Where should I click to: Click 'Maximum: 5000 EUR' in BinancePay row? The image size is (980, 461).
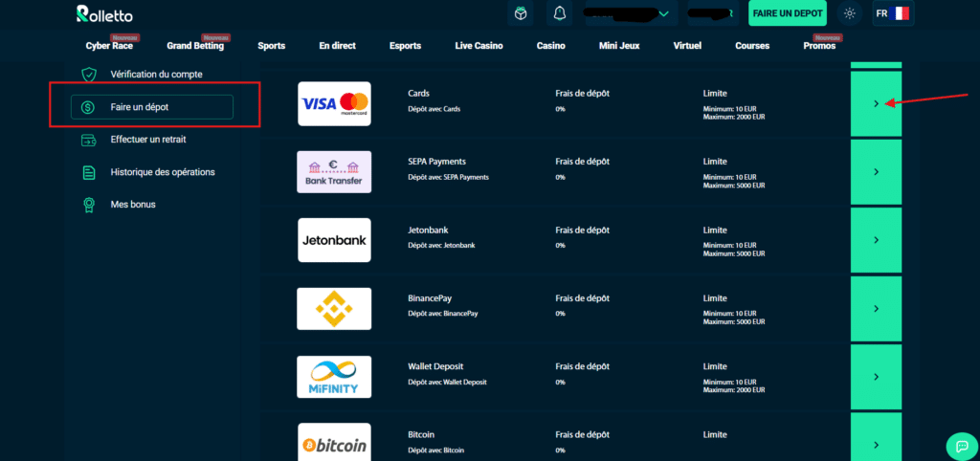pos(734,321)
